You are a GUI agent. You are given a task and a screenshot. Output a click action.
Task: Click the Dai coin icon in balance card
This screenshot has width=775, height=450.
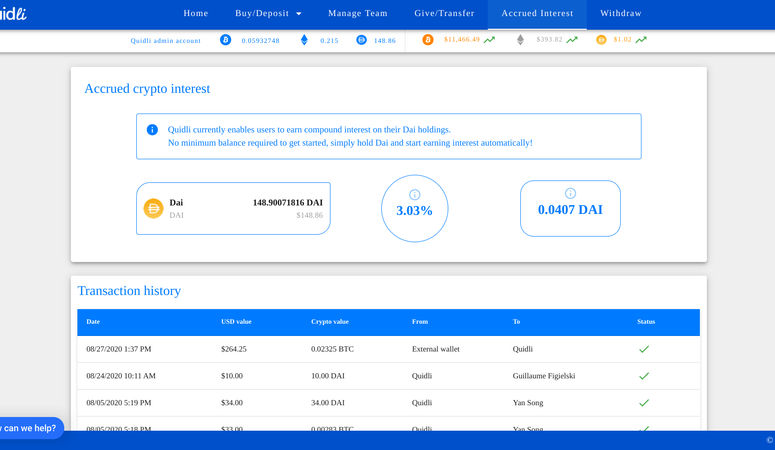(x=153, y=208)
